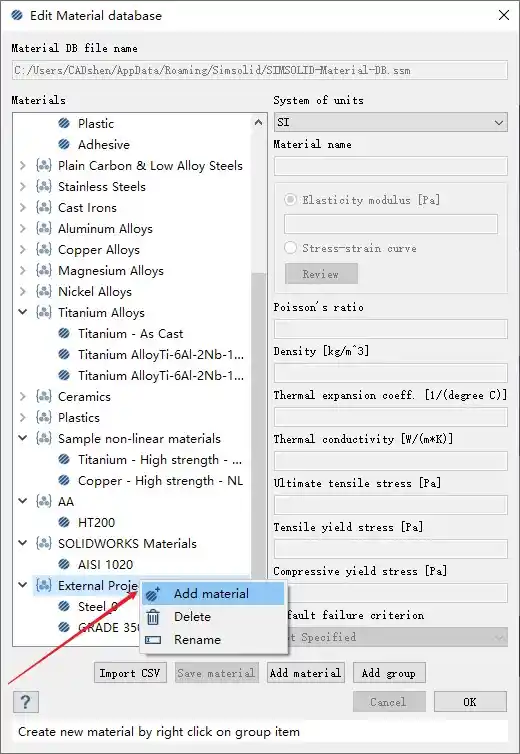This screenshot has height=754, width=520.
Task: Click the Sample non-linear materials group icon
Action: coord(44,439)
